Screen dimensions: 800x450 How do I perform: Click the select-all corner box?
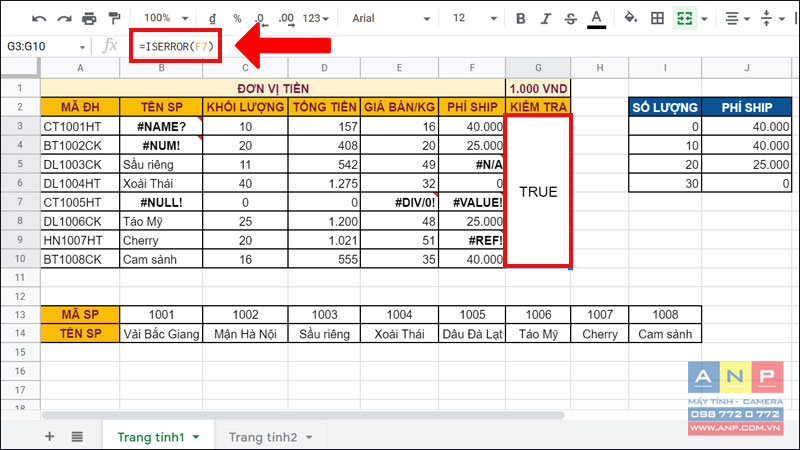pyautogui.click(x=20, y=68)
